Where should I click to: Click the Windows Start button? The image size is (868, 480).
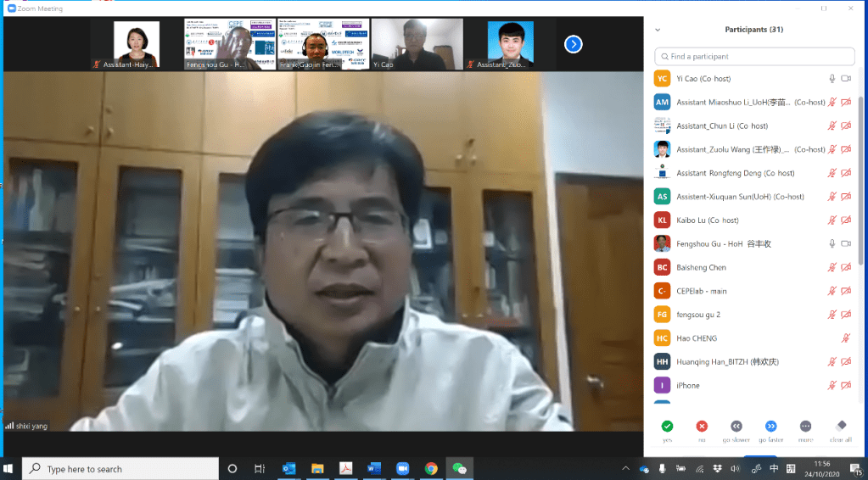(x=10, y=468)
